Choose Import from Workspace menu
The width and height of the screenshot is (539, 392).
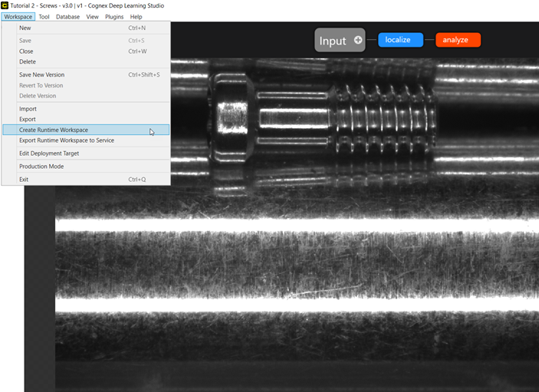pos(28,109)
